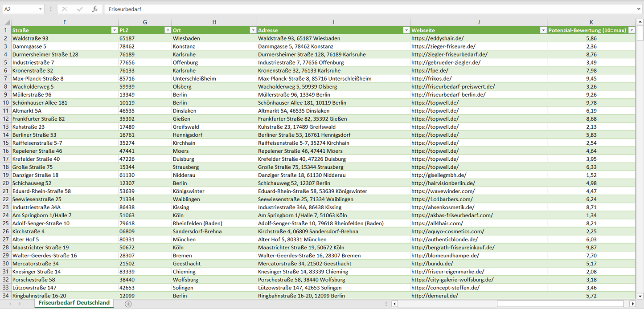Click the Enter checkmark icon in formula bar
The image size is (644, 309).
pos(80,9)
